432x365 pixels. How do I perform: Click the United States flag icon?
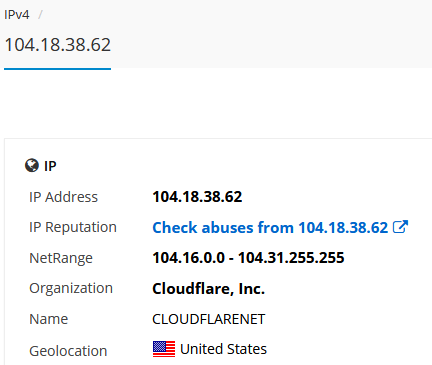[164, 349]
